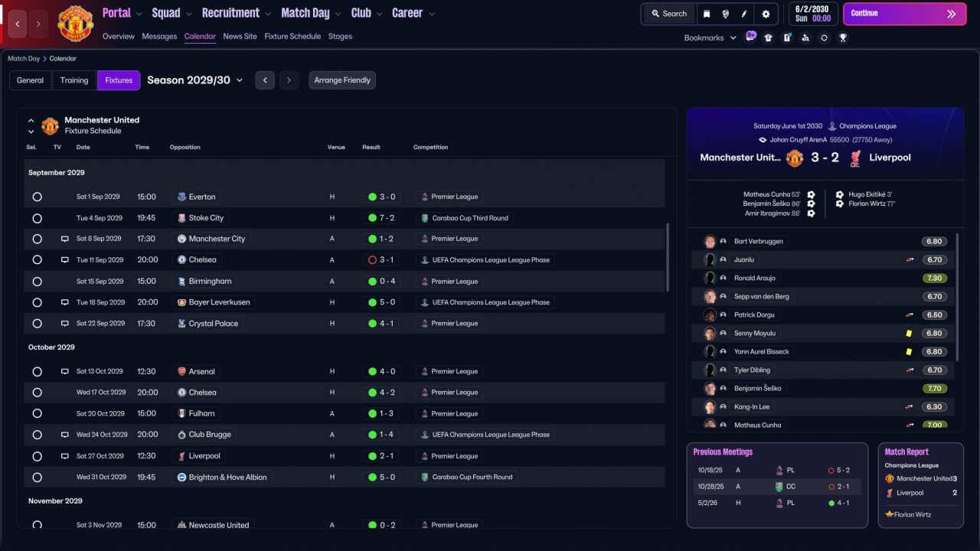Open the Messages sub-tab

159,36
